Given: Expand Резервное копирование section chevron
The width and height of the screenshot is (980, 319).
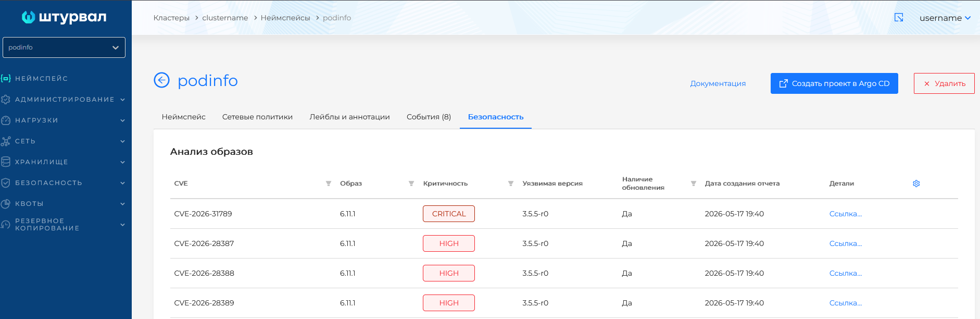Looking at the screenshot, I should pyautogui.click(x=123, y=225).
